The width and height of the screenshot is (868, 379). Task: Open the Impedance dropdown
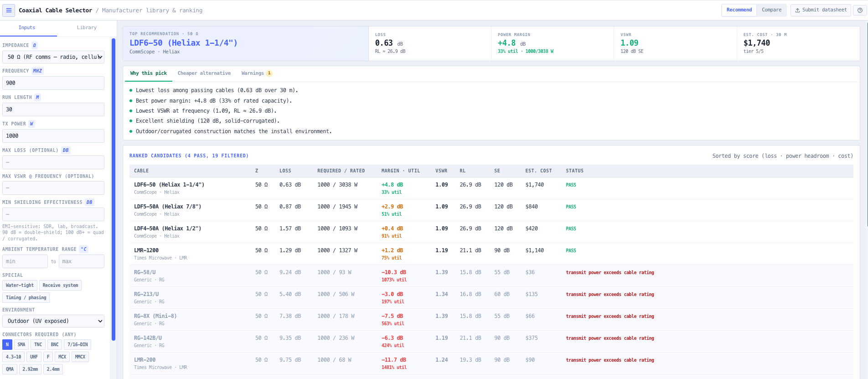click(53, 57)
